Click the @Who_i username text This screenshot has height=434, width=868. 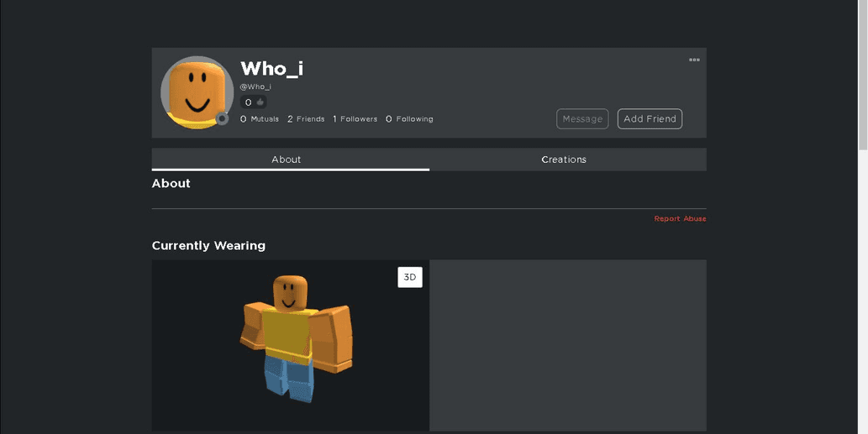point(255,86)
